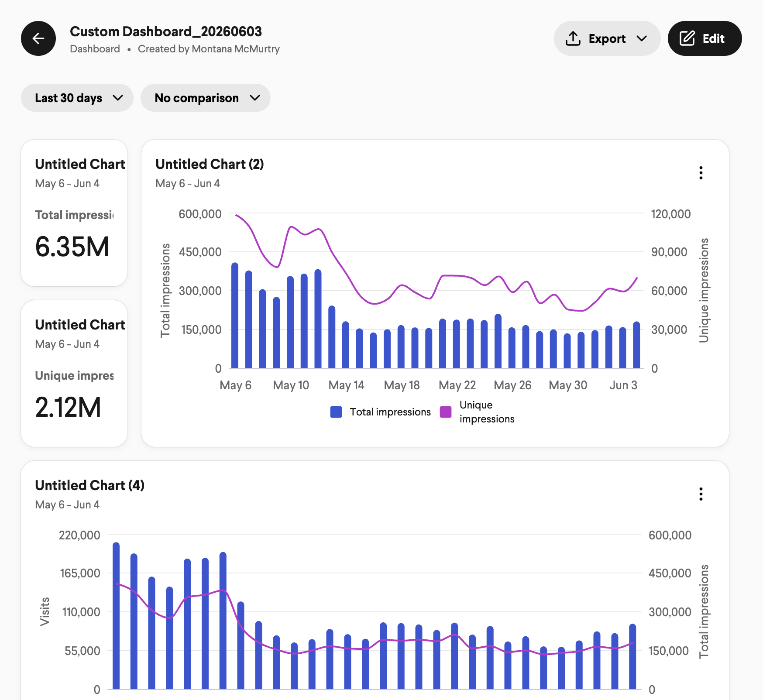Select the Unique impressions 2.12M card
The width and height of the screenshot is (763, 700).
pyautogui.click(x=74, y=374)
